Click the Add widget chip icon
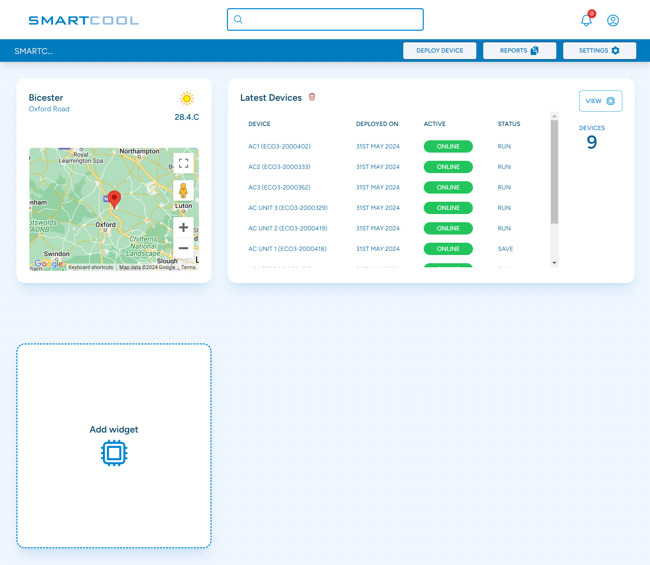 (114, 453)
